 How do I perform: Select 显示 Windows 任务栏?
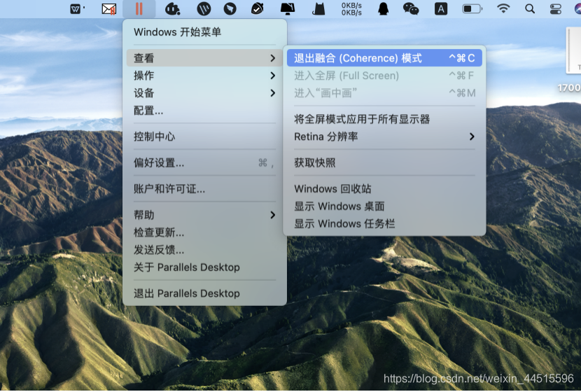point(384,224)
